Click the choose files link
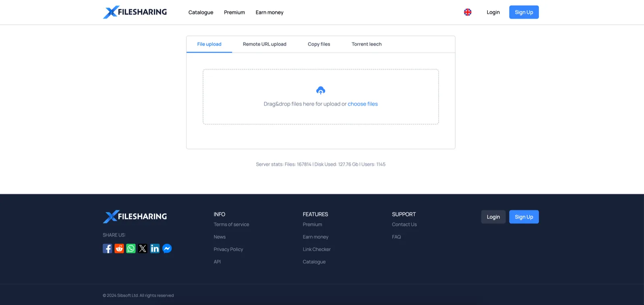The height and width of the screenshot is (305, 644). pyautogui.click(x=363, y=104)
